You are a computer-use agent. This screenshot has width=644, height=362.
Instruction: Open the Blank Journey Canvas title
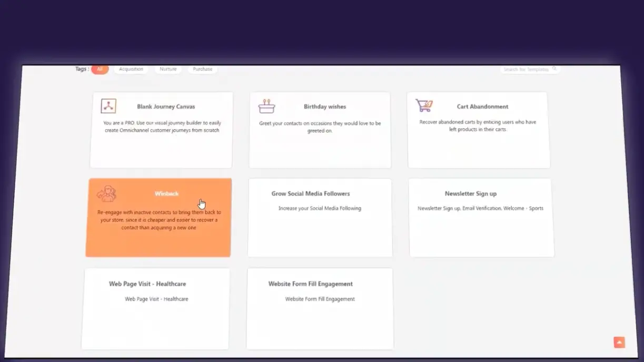166,106
